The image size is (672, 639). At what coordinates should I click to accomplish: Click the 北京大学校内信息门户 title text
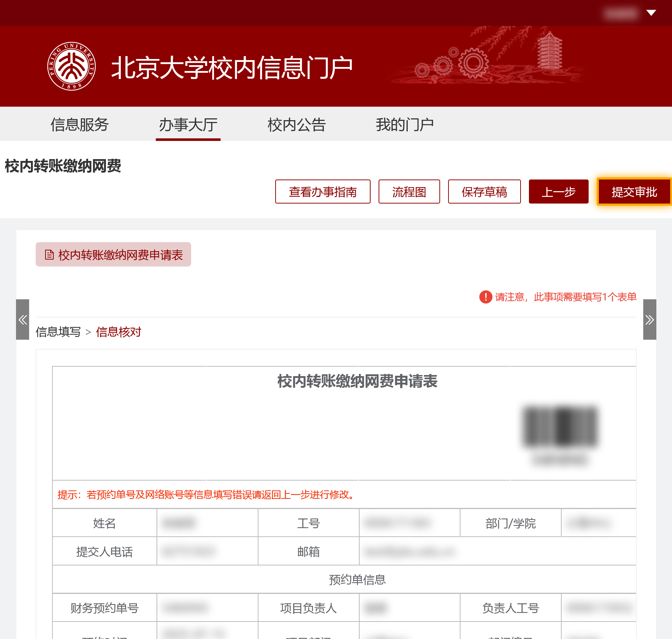click(232, 68)
